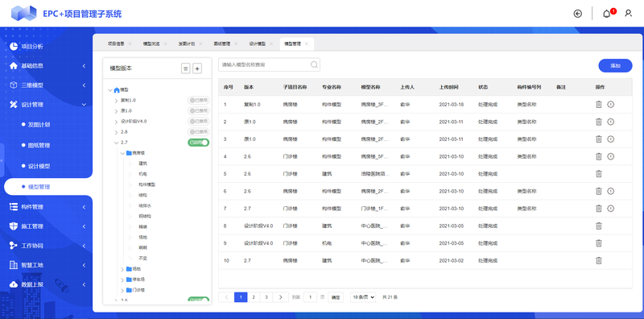
Task: Click the 工作协同 icon
Action: (x=14, y=246)
